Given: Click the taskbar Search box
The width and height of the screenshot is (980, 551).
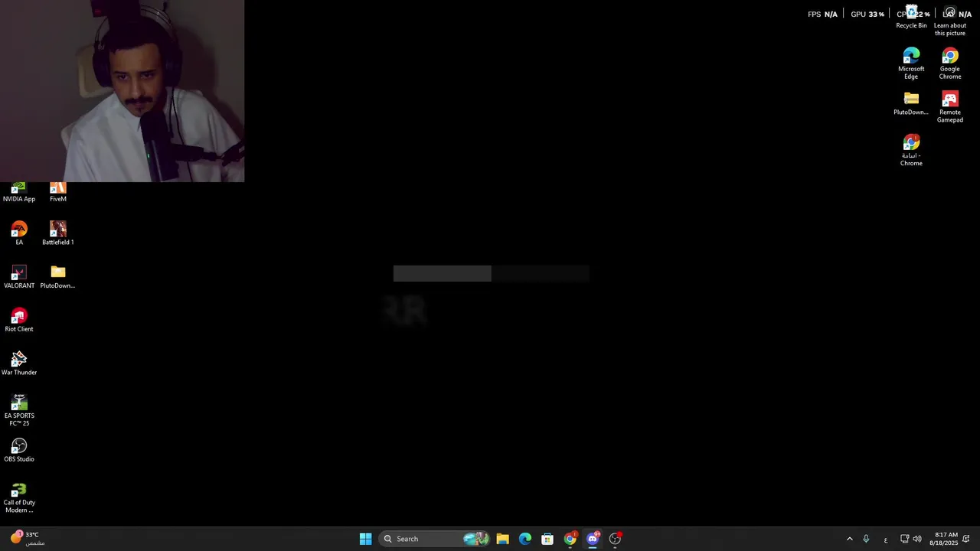Looking at the screenshot, I should [435, 539].
